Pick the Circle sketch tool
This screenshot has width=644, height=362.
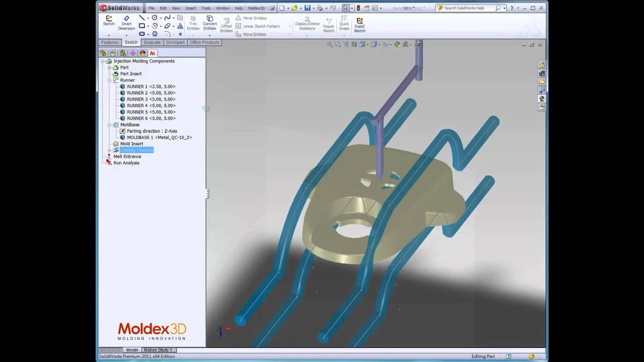click(x=154, y=18)
